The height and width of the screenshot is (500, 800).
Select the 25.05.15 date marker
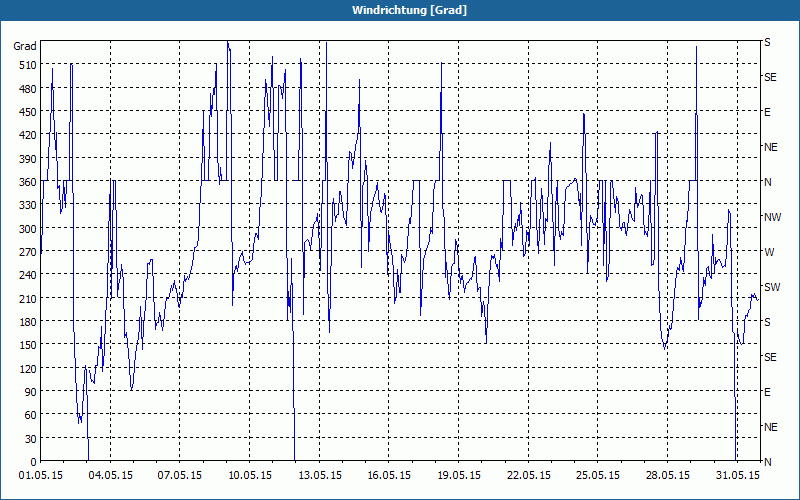click(x=598, y=476)
